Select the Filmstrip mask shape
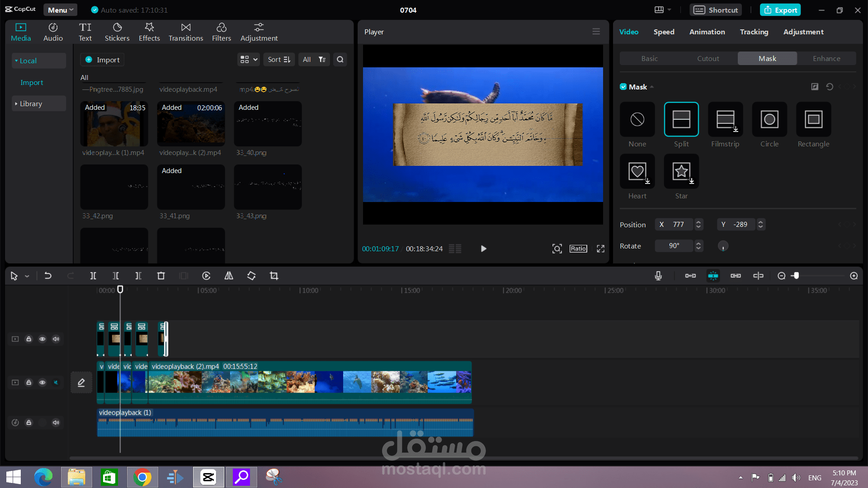Viewport: 868px width, 488px height. pos(725,119)
